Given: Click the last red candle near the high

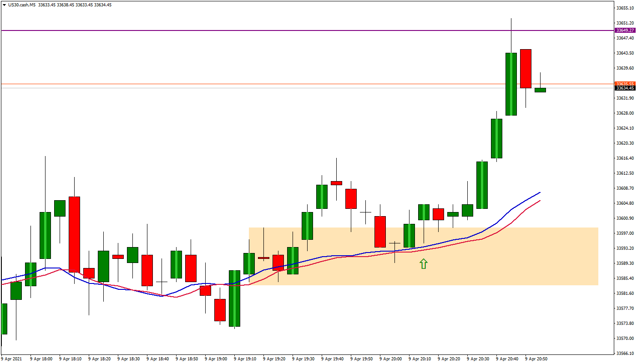Looking at the screenshot, I should [526, 69].
